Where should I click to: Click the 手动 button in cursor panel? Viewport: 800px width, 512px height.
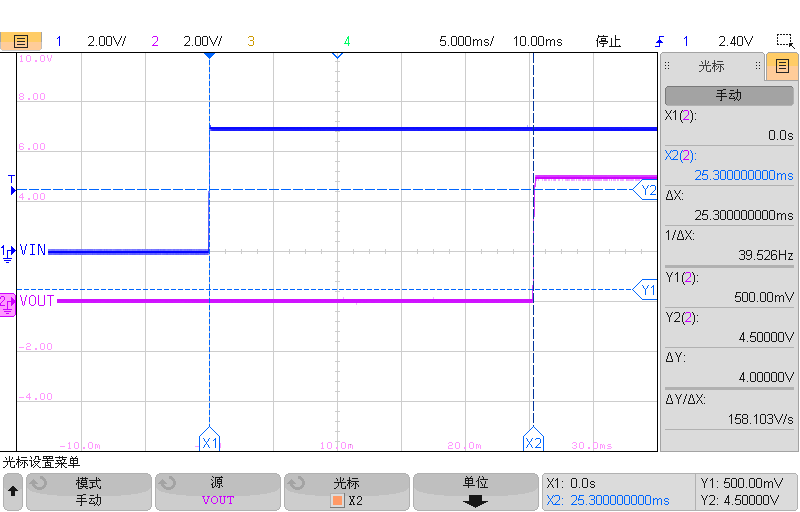(x=728, y=95)
